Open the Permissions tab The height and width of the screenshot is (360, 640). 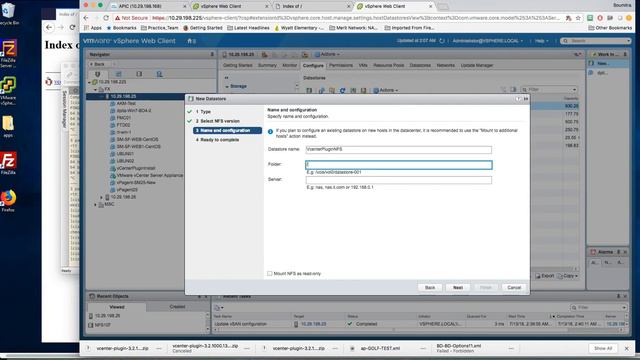pos(341,65)
